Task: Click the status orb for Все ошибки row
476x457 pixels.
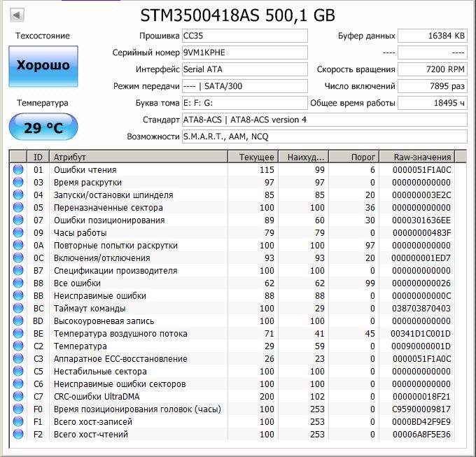Action: pos(18,283)
